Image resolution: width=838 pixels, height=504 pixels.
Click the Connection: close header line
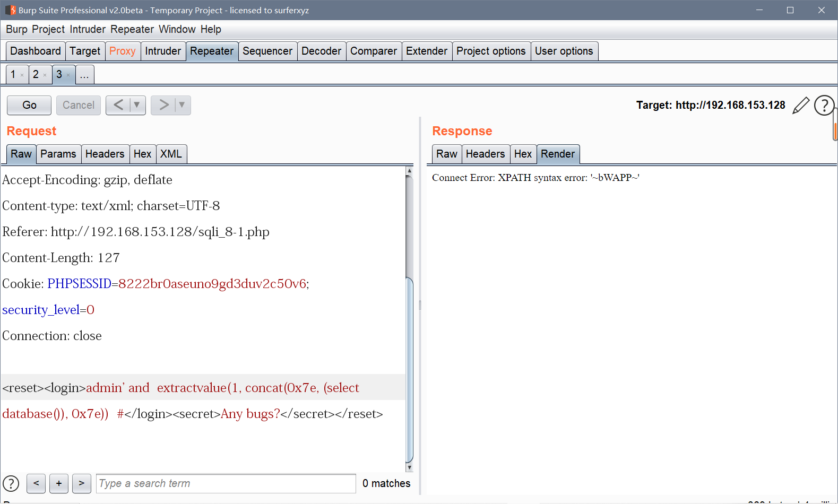click(52, 336)
